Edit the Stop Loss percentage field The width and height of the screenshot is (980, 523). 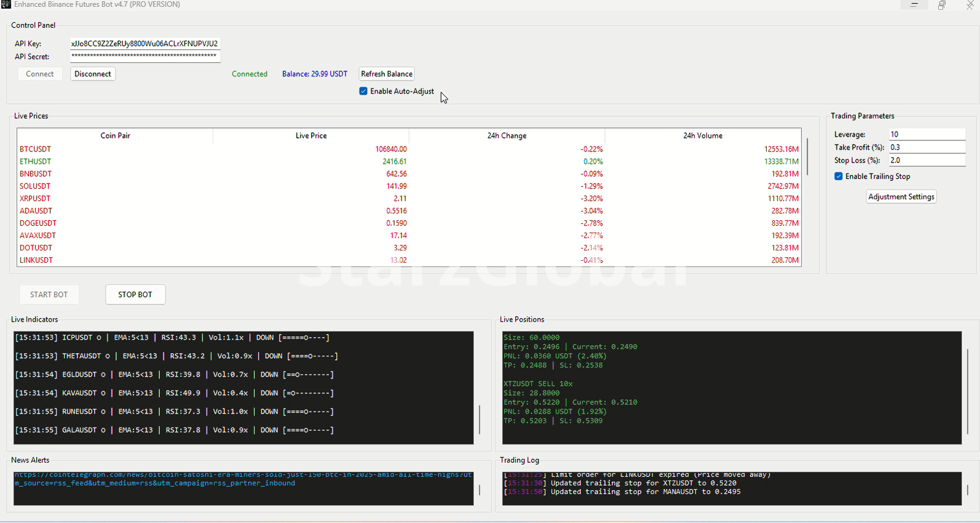[x=927, y=160]
